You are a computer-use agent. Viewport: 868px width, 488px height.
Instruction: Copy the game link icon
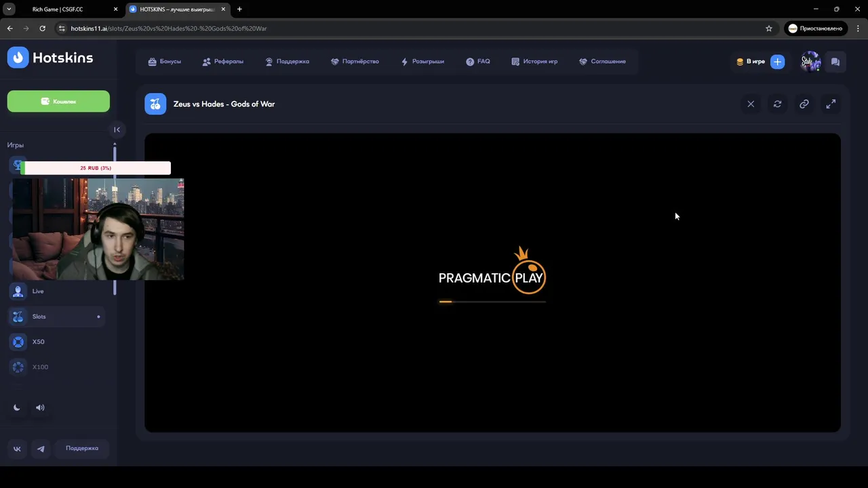(804, 104)
